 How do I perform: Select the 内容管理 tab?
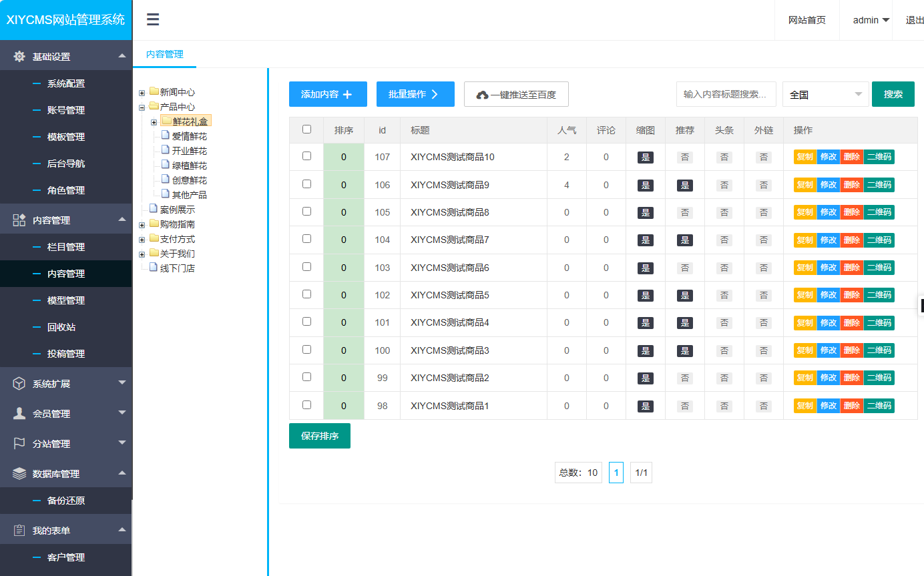pos(164,54)
